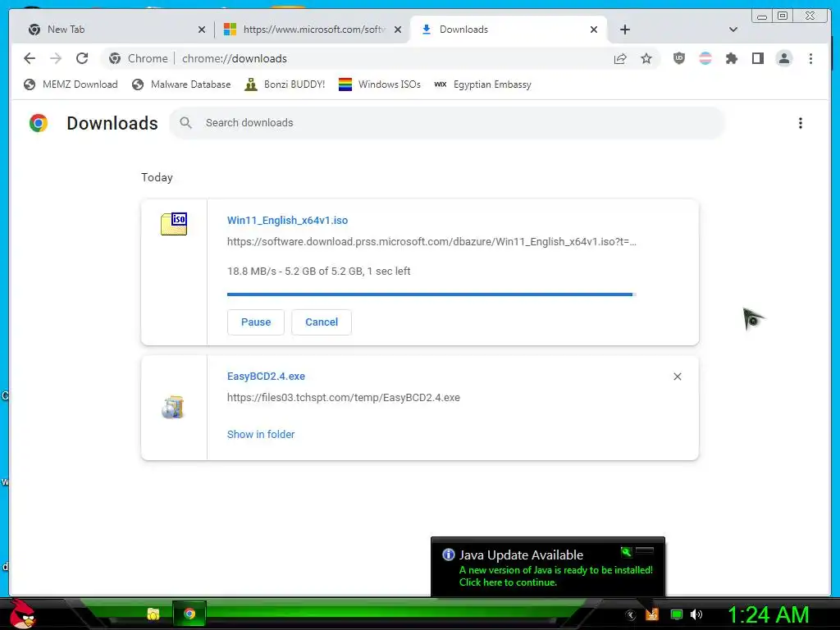Click the ISO file type icon
This screenshot has height=630, width=840.
click(174, 224)
